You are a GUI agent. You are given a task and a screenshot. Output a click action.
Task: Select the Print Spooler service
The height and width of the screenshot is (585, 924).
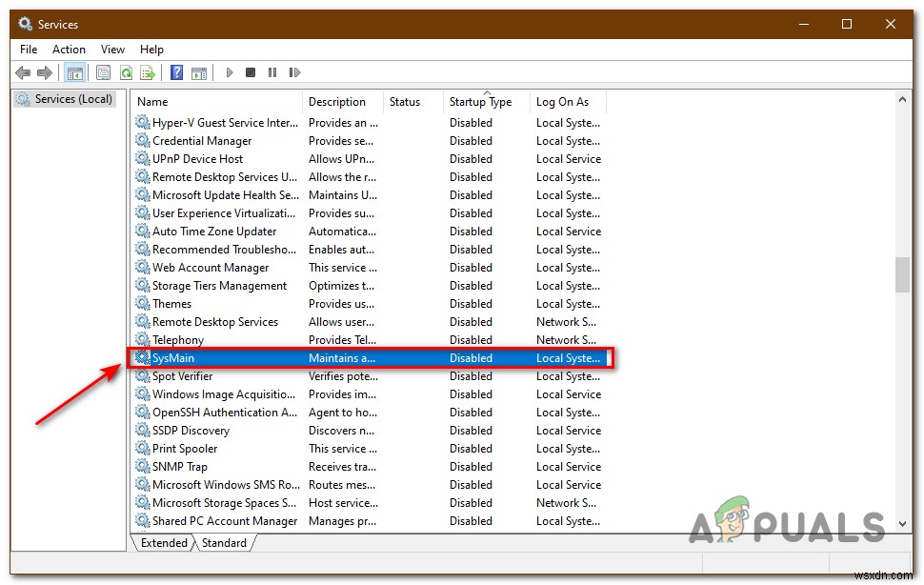(184, 448)
